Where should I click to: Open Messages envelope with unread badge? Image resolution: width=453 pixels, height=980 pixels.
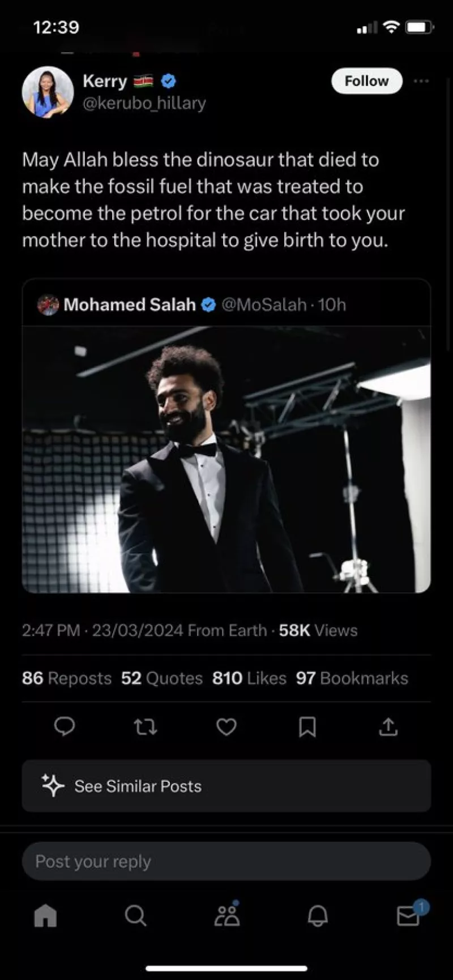click(x=408, y=915)
